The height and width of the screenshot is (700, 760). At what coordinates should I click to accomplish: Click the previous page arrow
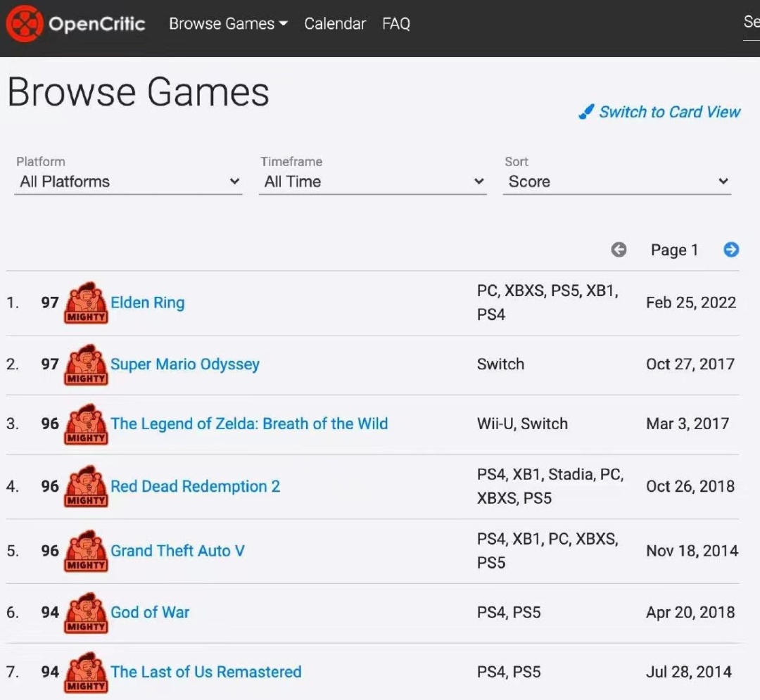pyautogui.click(x=619, y=250)
